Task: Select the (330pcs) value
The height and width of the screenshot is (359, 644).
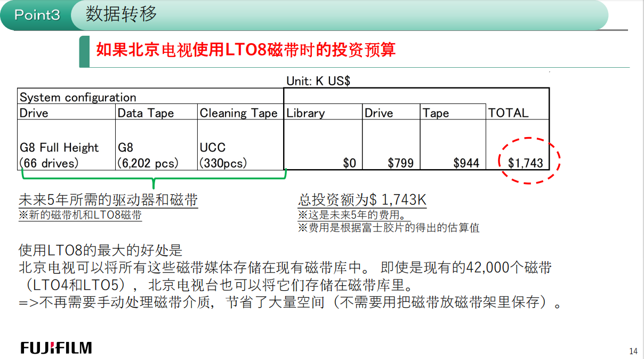Action: tap(223, 163)
